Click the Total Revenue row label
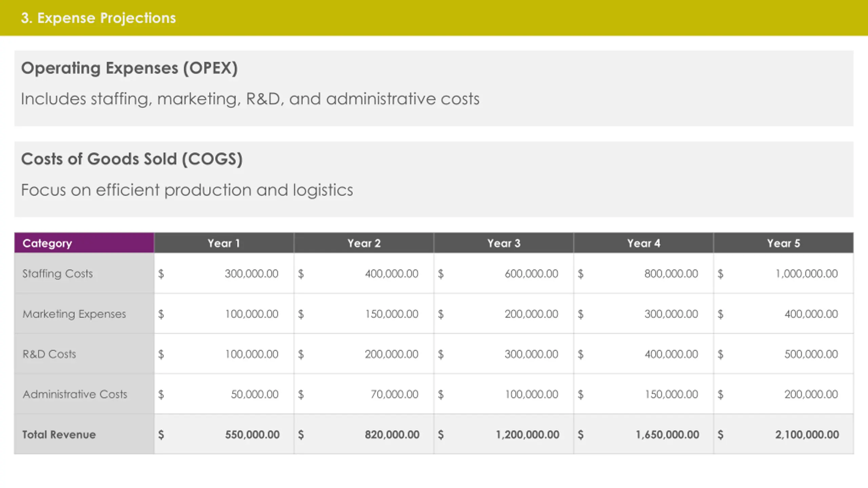Image resolution: width=868 pixels, height=488 pixels. click(59, 434)
